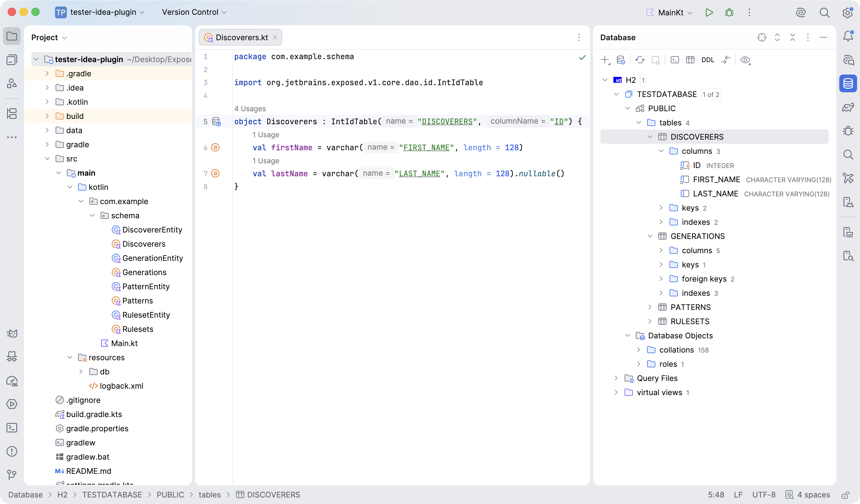Expand the foreign keys folder under GENERATIONS
The image size is (860, 504).
(661, 279)
